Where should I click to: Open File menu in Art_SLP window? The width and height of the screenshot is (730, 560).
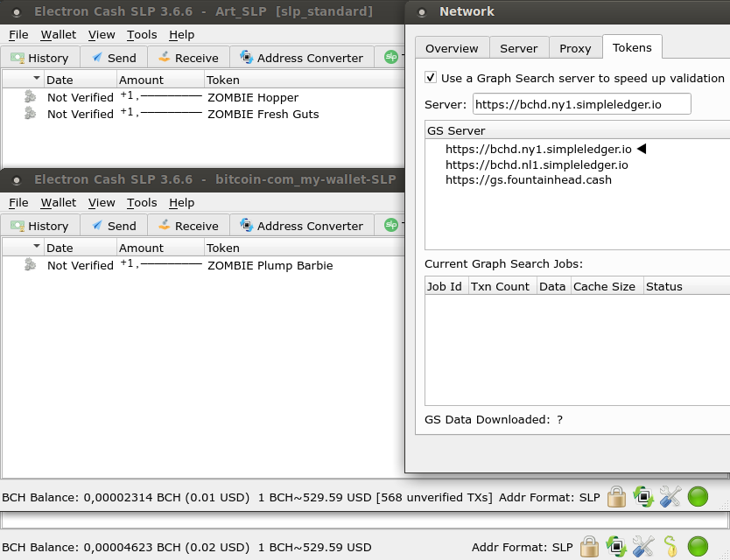pos(18,35)
